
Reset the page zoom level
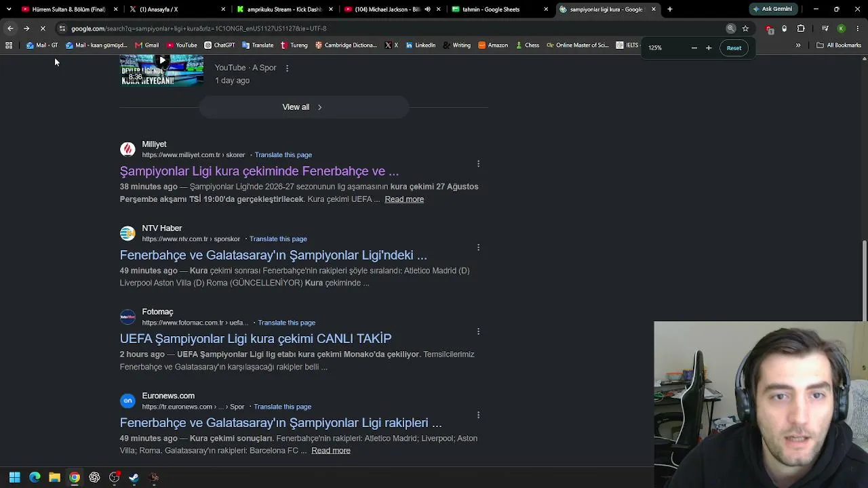734,47
